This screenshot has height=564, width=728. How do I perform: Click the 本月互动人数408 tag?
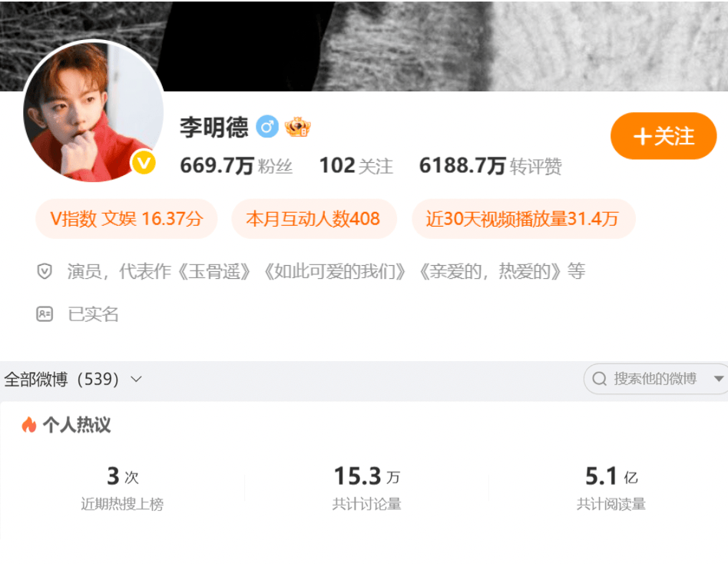[314, 219]
